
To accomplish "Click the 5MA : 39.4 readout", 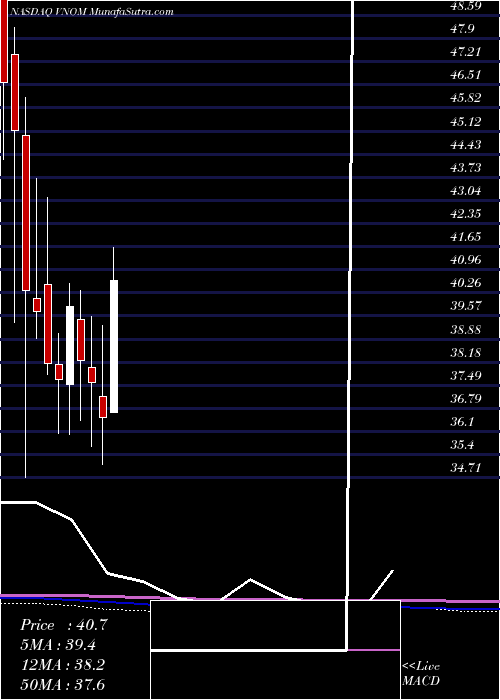I will pyautogui.click(x=58, y=645).
